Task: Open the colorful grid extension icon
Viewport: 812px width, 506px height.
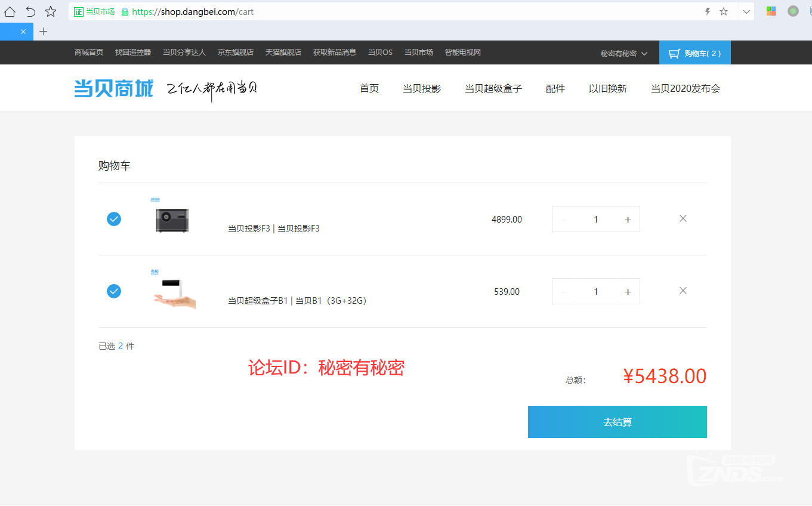Action: [x=771, y=11]
